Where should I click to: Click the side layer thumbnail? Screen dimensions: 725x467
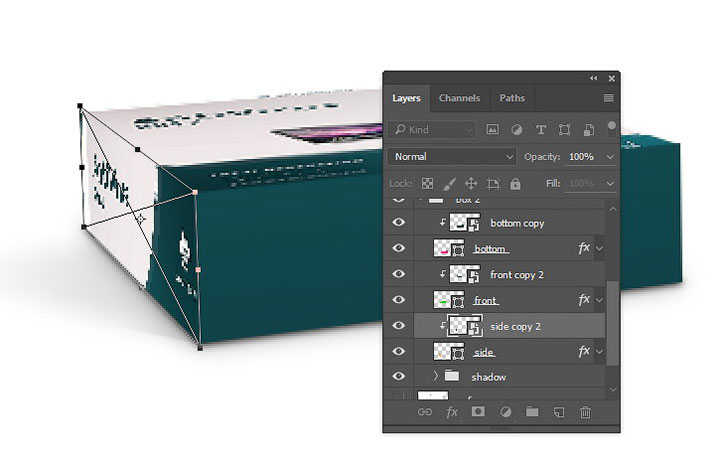[x=449, y=352]
